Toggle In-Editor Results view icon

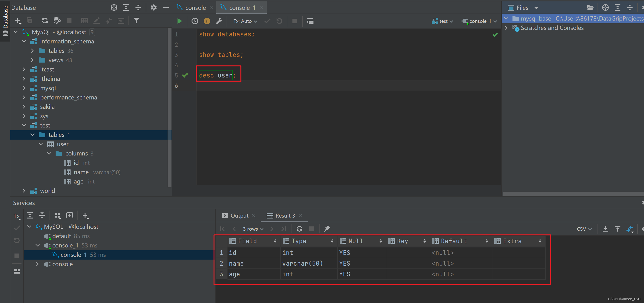pyautogui.click(x=310, y=21)
